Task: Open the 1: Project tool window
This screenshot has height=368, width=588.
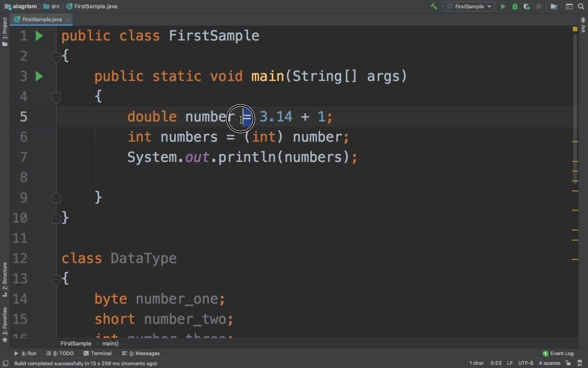Action: click(x=5, y=31)
